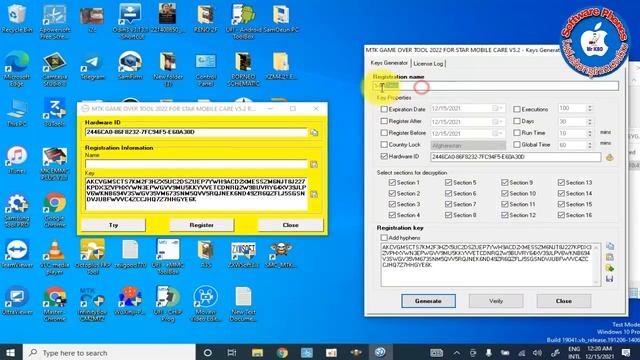This screenshot has width=640, height=360.
Task: Enable the Run Time checkbox
Action: pyautogui.click(x=517, y=133)
